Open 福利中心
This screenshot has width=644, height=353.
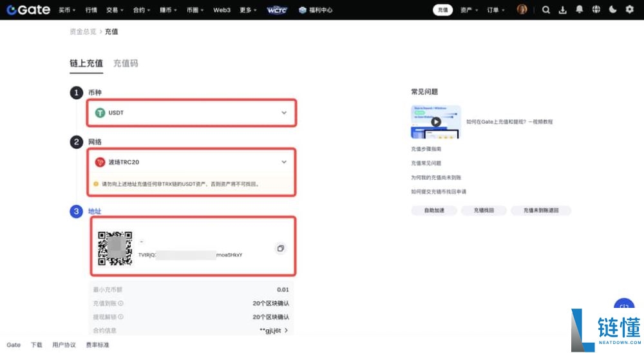coord(316,10)
